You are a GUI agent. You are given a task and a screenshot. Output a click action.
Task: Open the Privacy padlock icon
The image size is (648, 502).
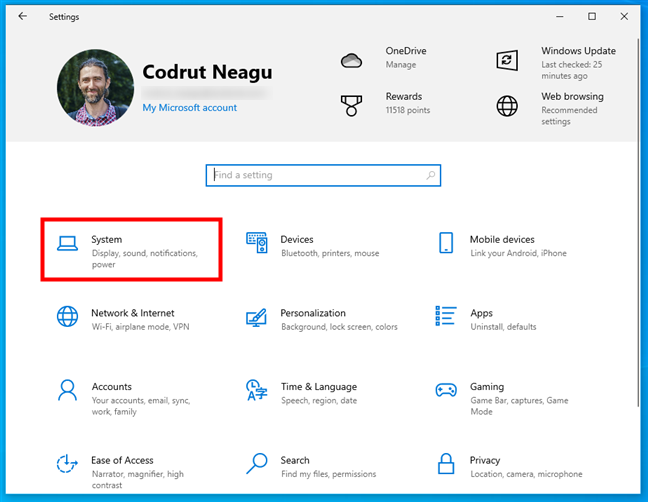pyautogui.click(x=446, y=464)
